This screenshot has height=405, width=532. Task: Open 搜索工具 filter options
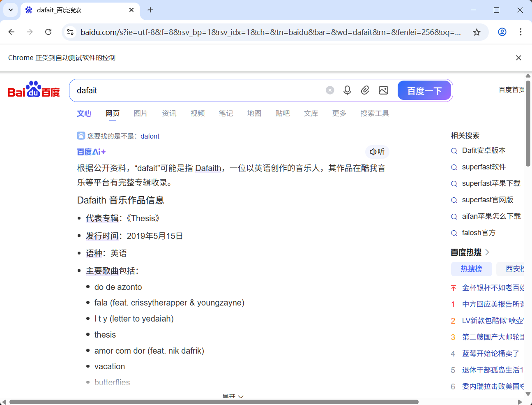375,113
